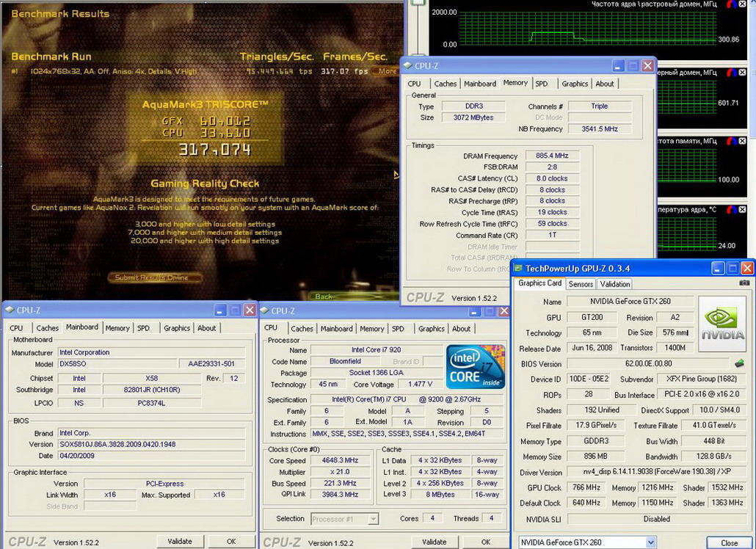This screenshot has height=549, width=756.
Task: Close the memory clock graph with its X icon
Action: (743, 141)
